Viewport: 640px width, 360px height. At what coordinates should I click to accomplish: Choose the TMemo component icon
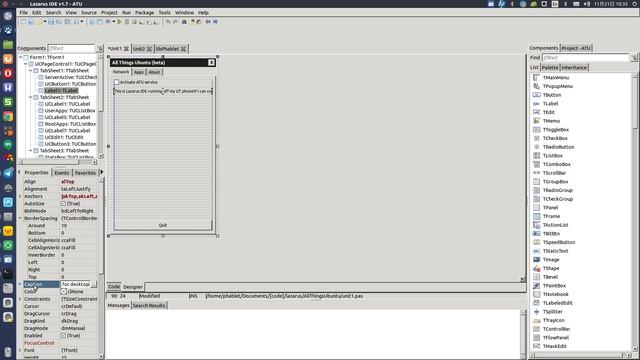(536, 121)
